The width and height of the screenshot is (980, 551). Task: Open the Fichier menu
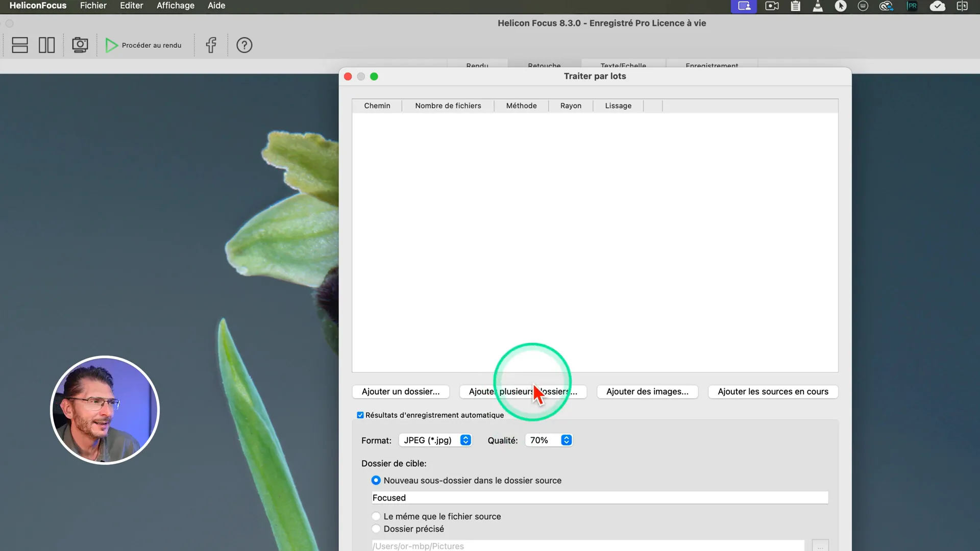pos(93,6)
